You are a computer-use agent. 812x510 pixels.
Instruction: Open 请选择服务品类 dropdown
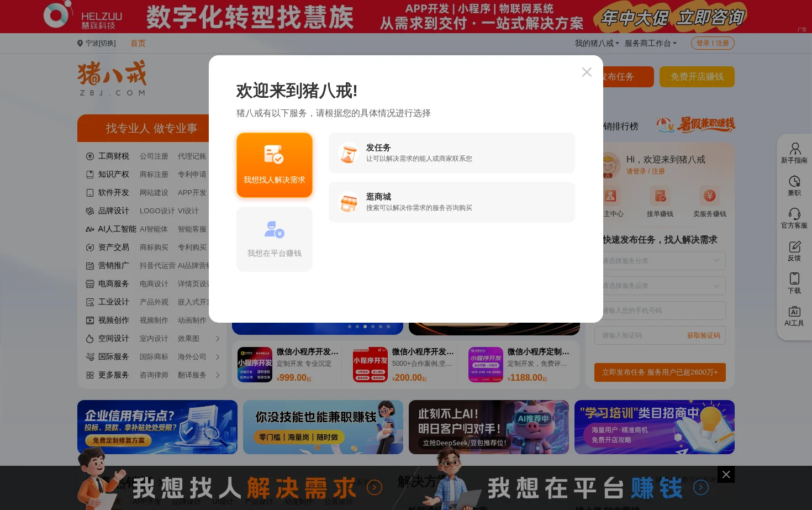[660, 286]
